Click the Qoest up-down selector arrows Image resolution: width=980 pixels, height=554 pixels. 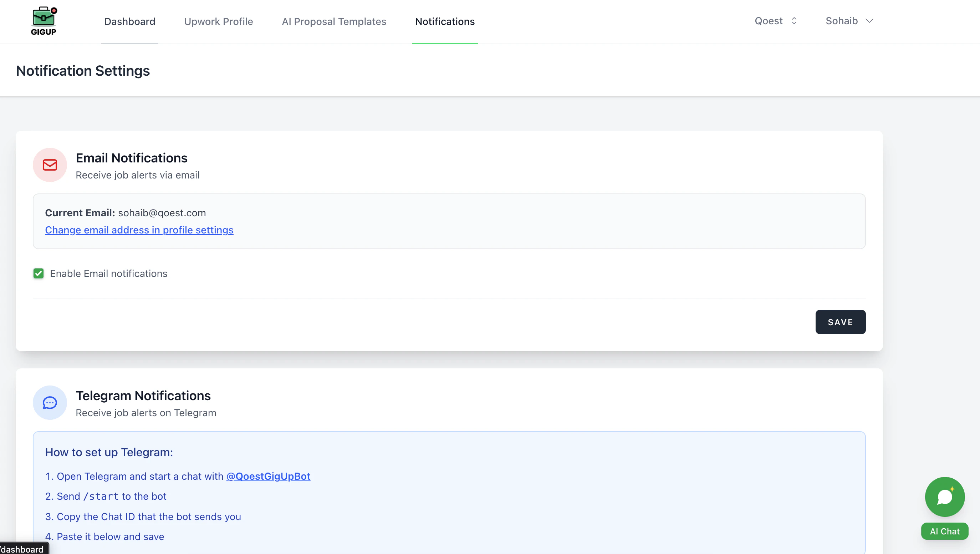[794, 21]
